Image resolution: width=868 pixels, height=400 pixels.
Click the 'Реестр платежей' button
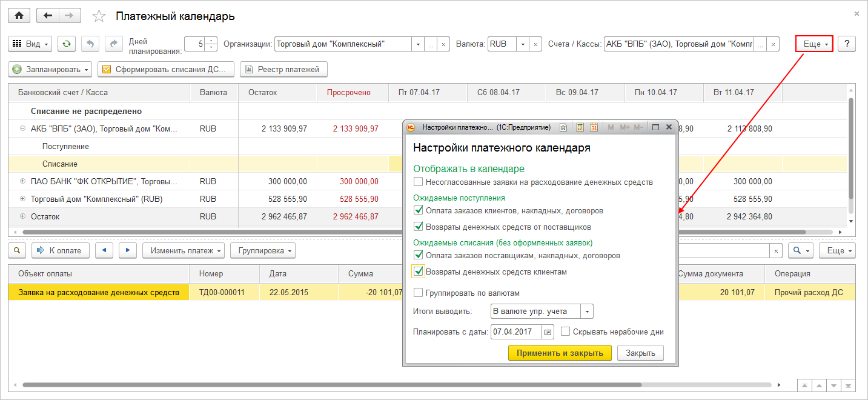[283, 69]
